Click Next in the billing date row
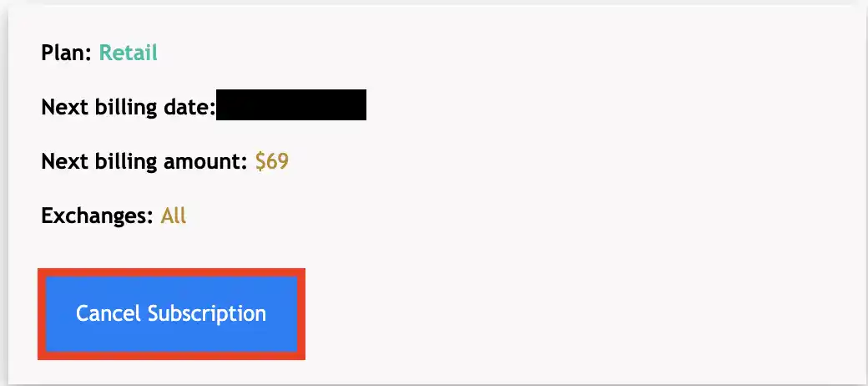 (61, 107)
